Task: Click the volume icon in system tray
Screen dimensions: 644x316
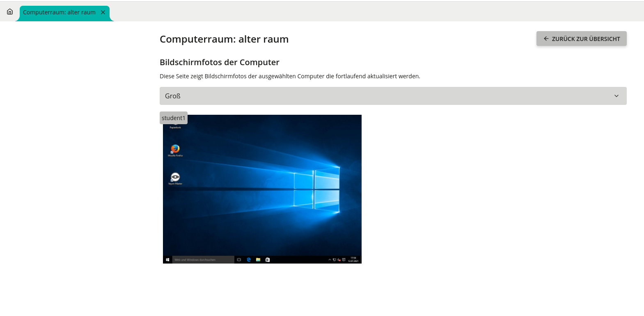Action: click(339, 260)
